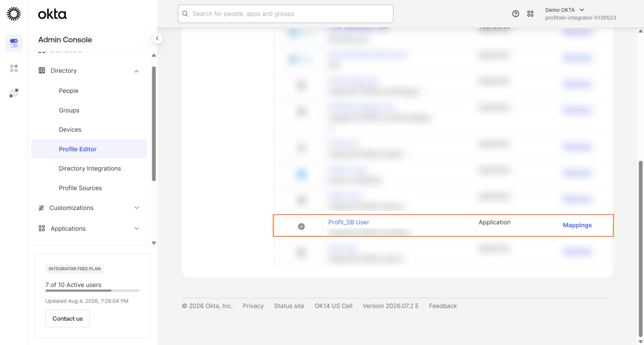Viewport: 644px width, 345px height.
Task: Click the profitokr-integrator-5139523 org name
Action: [581, 18]
